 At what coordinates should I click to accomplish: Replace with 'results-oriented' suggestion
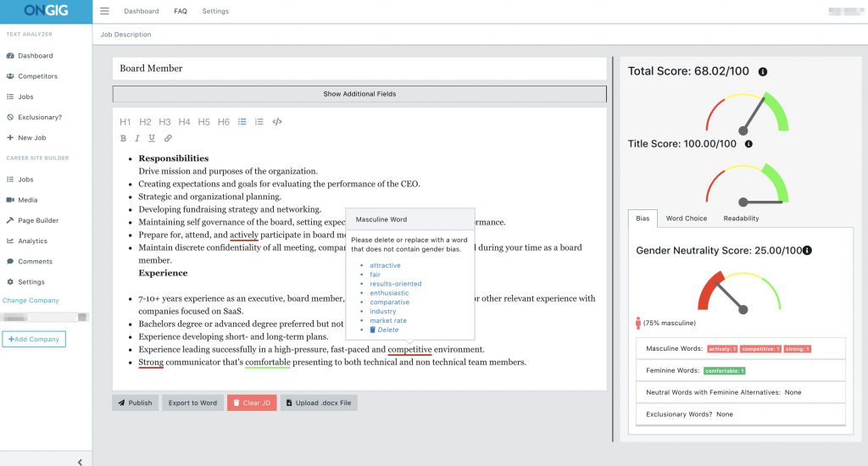pyautogui.click(x=396, y=284)
